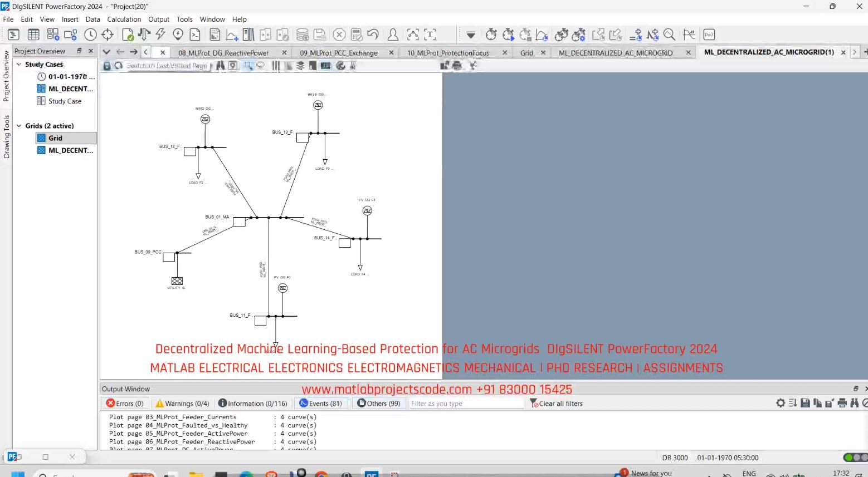Start simulation with stopwatch play icon
This screenshot has width=868, height=477.
pyautogui.click(x=508, y=35)
